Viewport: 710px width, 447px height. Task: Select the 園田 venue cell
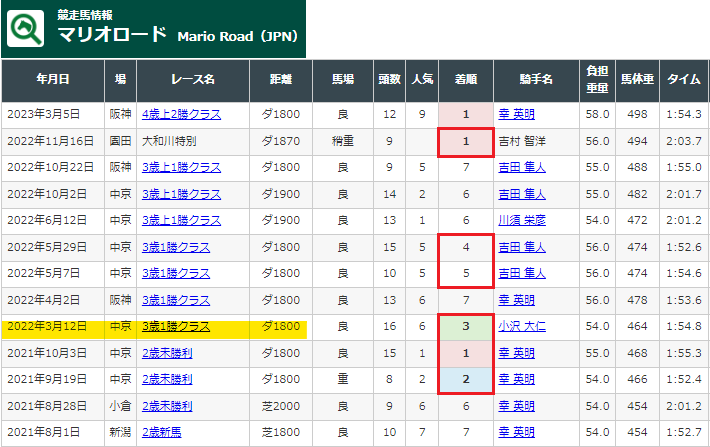[120, 141]
